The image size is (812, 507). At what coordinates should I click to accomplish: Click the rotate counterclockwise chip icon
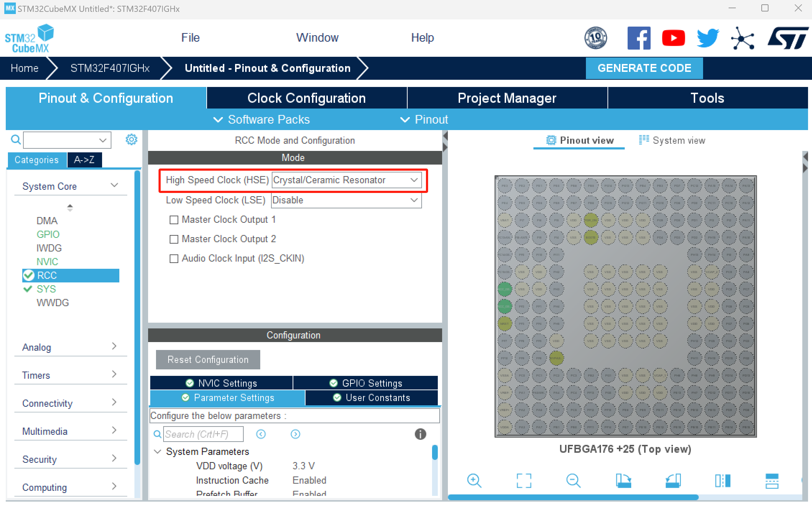(x=673, y=480)
